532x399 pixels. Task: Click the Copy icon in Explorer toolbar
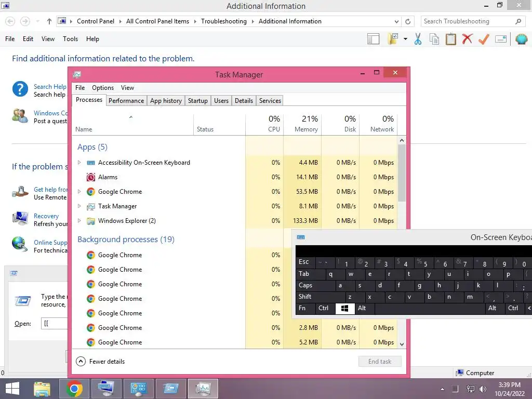(x=434, y=39)
